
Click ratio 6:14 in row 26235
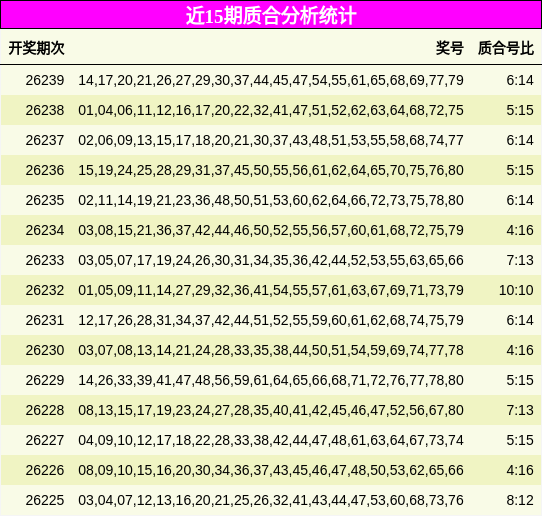(x=520, y=200)
